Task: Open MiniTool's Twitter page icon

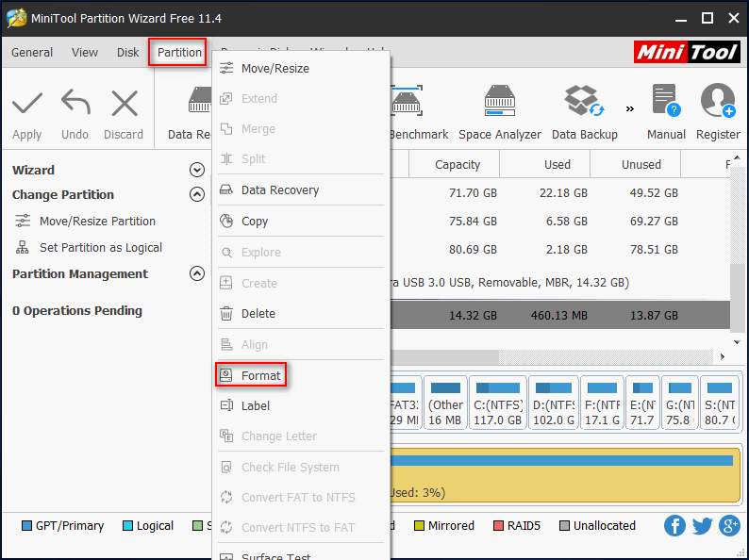Action: (702, 526)
